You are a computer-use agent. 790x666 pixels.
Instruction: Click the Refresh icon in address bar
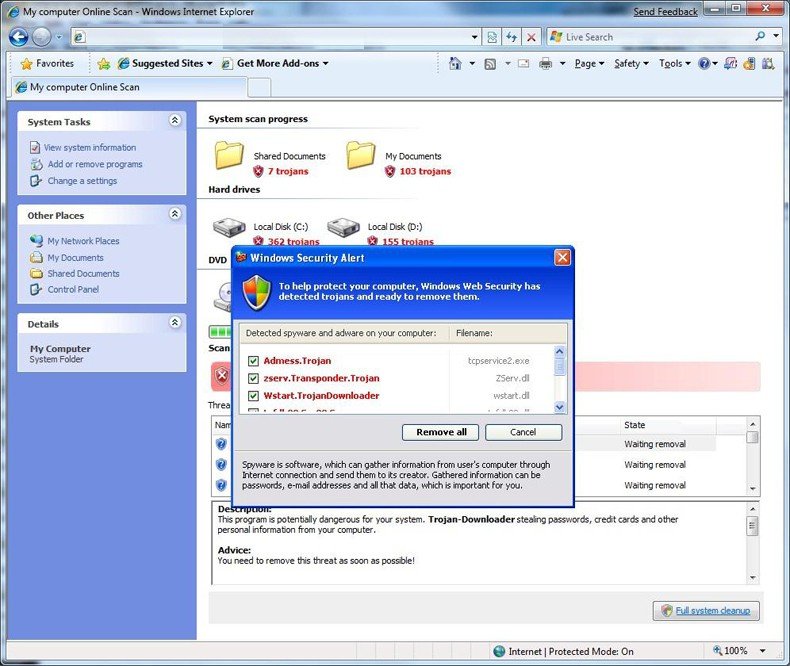point(511,37)
